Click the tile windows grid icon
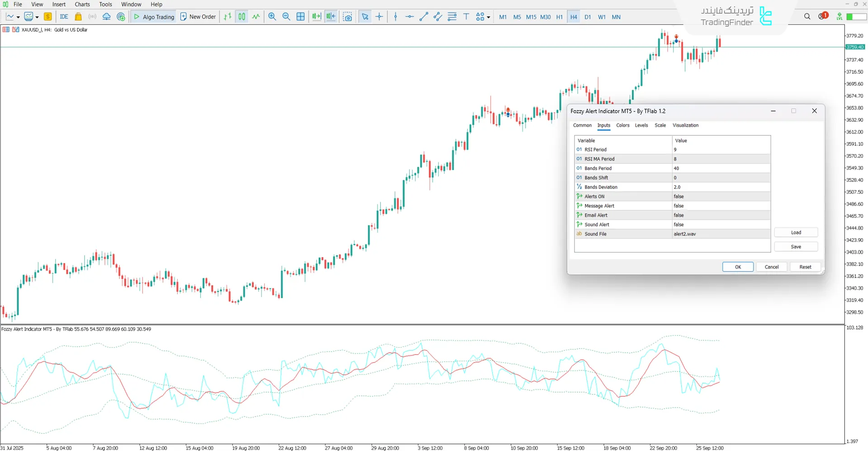 point(300,17)
